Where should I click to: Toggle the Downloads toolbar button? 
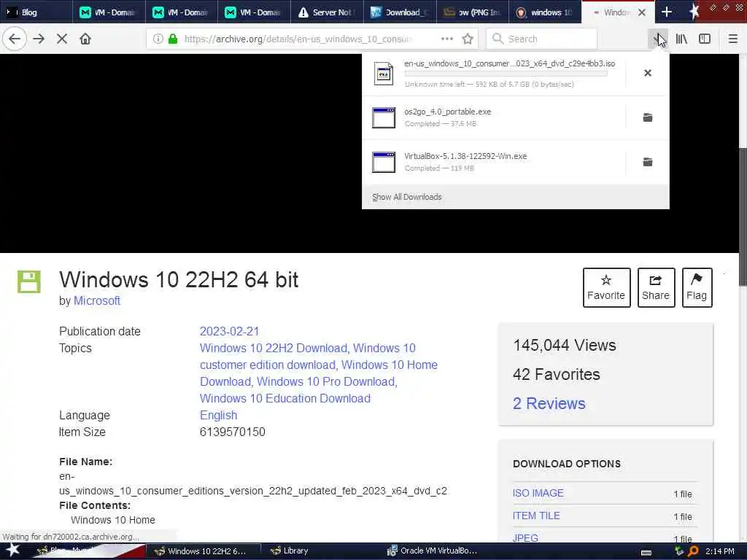coord(659,39)
